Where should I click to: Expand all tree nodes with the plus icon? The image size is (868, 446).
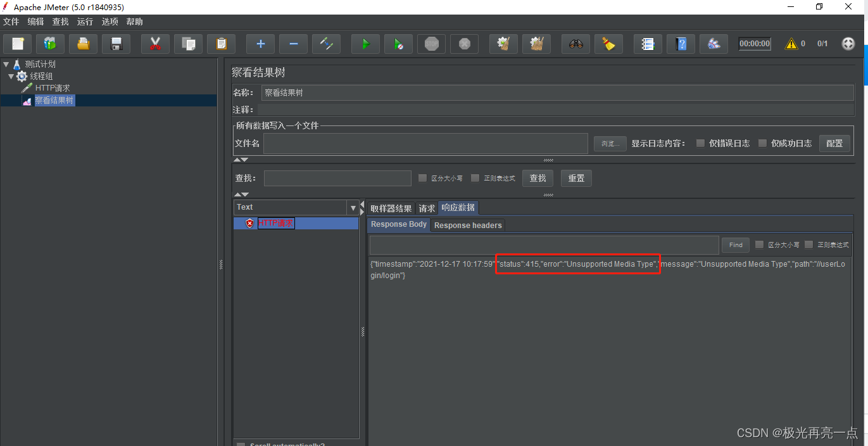260,44
